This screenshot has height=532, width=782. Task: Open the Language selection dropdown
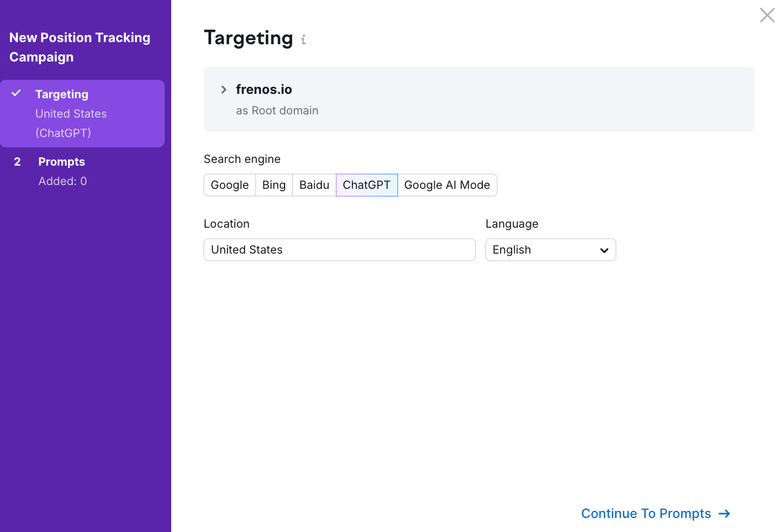tap(550, 250)
